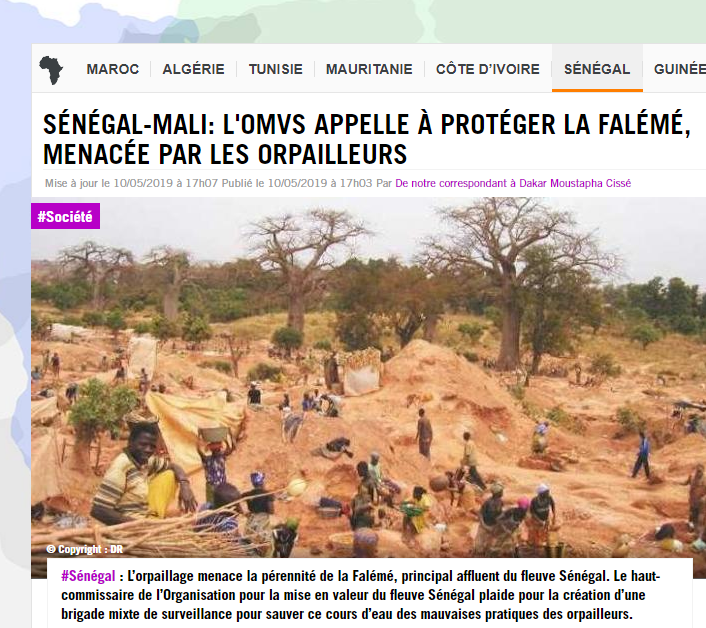Click the Copyright DR caption

point(84,549)
